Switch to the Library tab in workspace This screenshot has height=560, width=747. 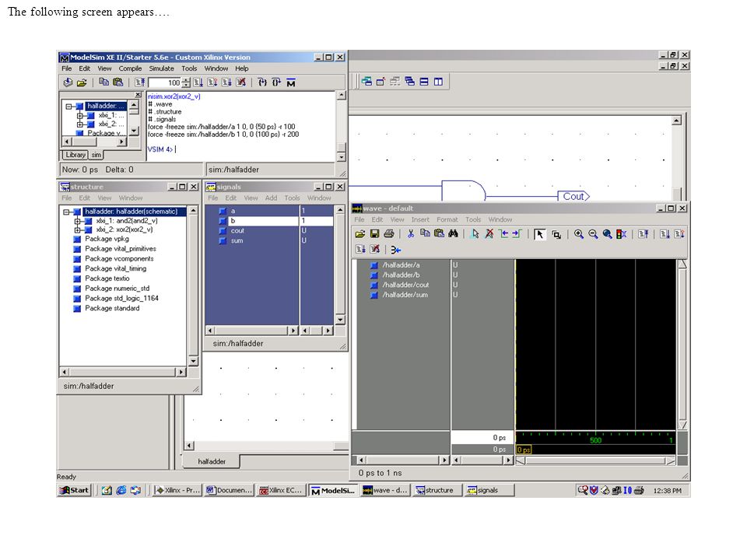(x=75, y=155)
